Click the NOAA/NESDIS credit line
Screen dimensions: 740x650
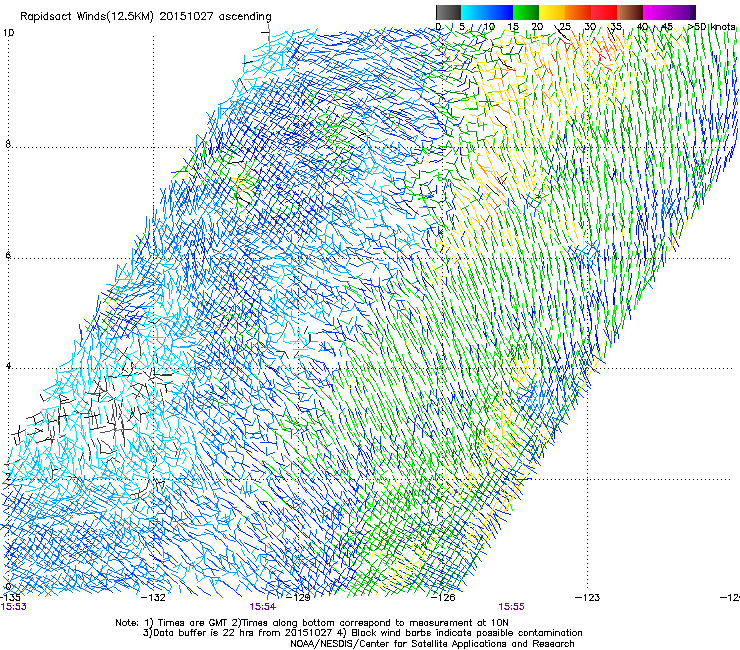coord(432,644)
